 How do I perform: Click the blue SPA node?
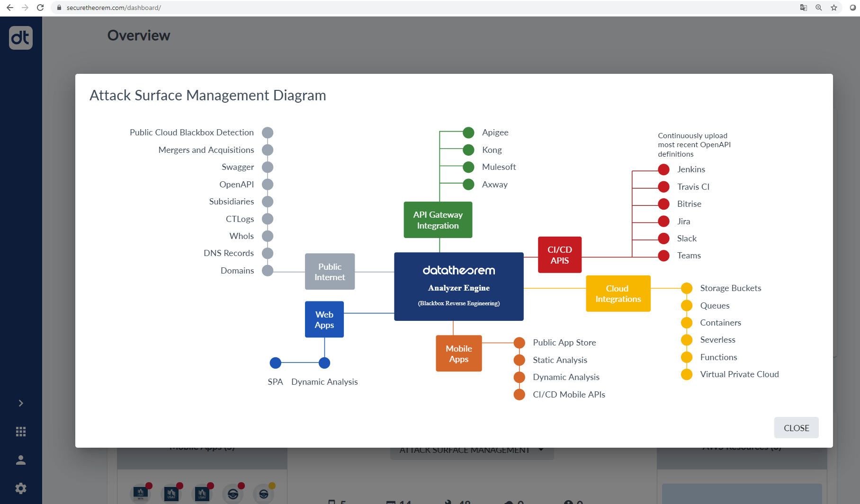click(275, 363)
